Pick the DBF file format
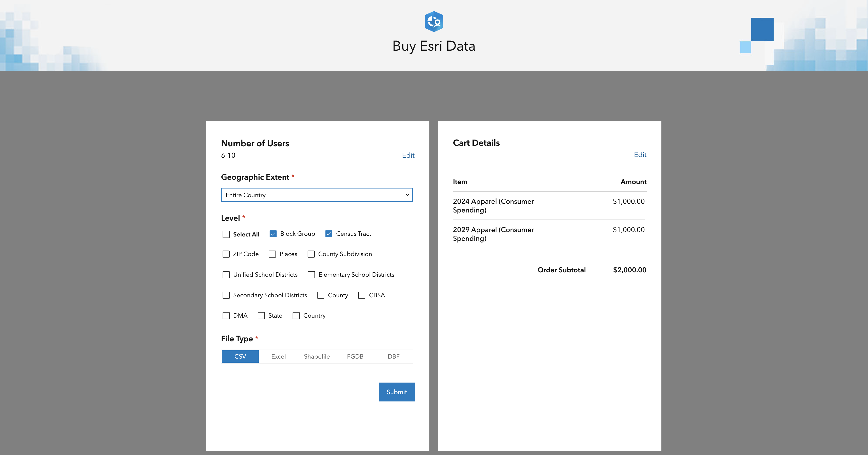This screenshot has height=455, width=868. [393, 356]
